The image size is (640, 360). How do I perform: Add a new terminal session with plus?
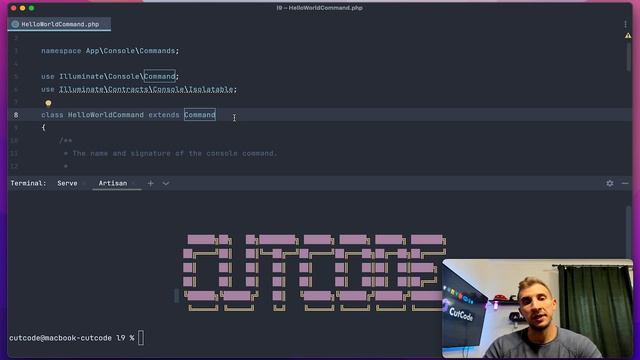tap(151, 184)
